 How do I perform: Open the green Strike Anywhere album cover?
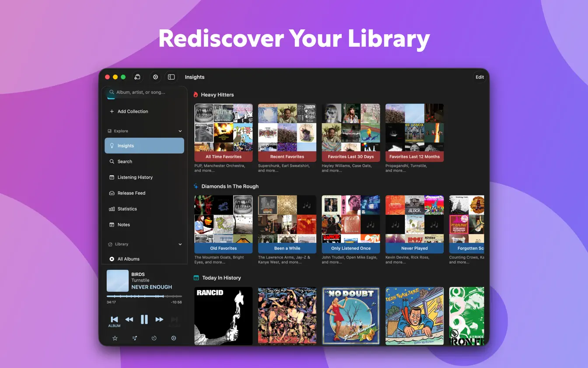(467, 316)
